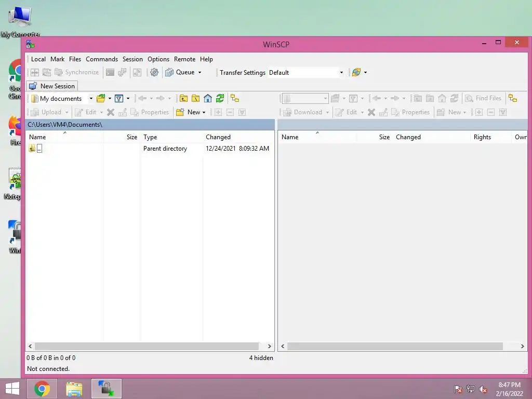Click the local Rename icon
532x399 pixels.
pos(123,112)
